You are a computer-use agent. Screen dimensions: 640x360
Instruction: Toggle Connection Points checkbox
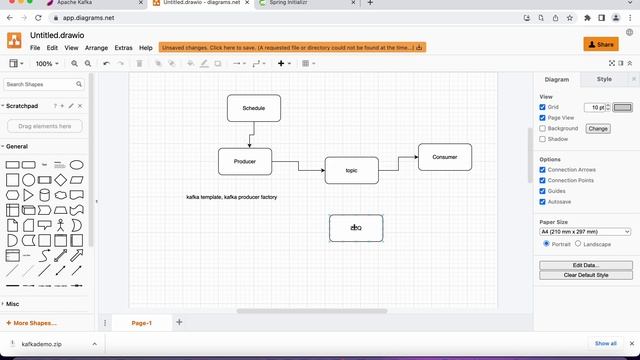click(x=542, y=180)
